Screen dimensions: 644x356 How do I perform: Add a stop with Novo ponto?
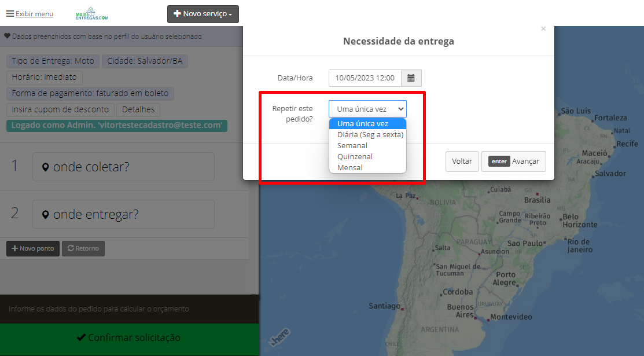coord(33,248)
